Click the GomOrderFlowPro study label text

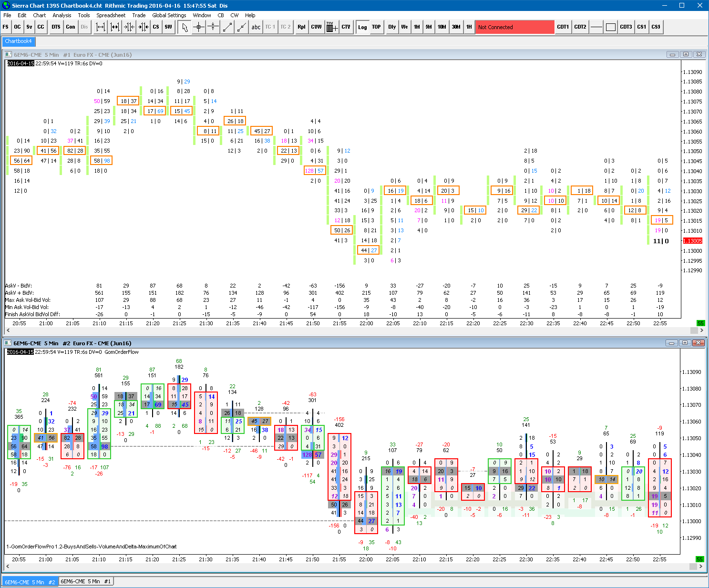92,547
